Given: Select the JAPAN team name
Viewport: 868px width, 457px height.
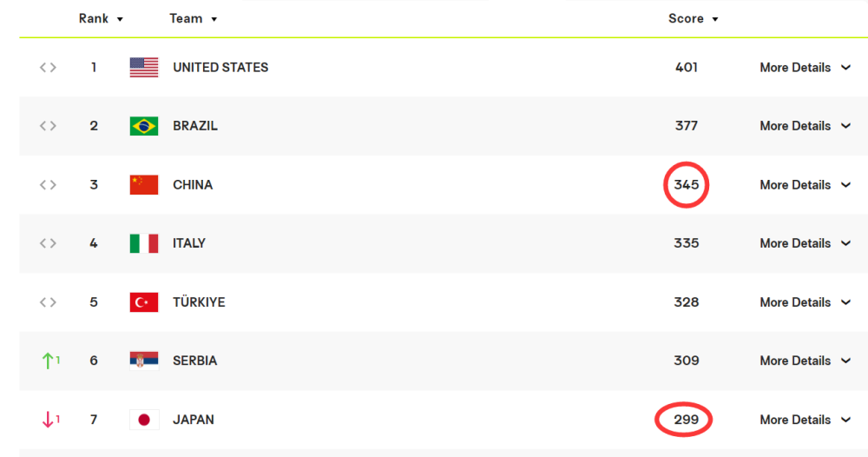Looking at the screenshot, I should click(x=194, y=420).
